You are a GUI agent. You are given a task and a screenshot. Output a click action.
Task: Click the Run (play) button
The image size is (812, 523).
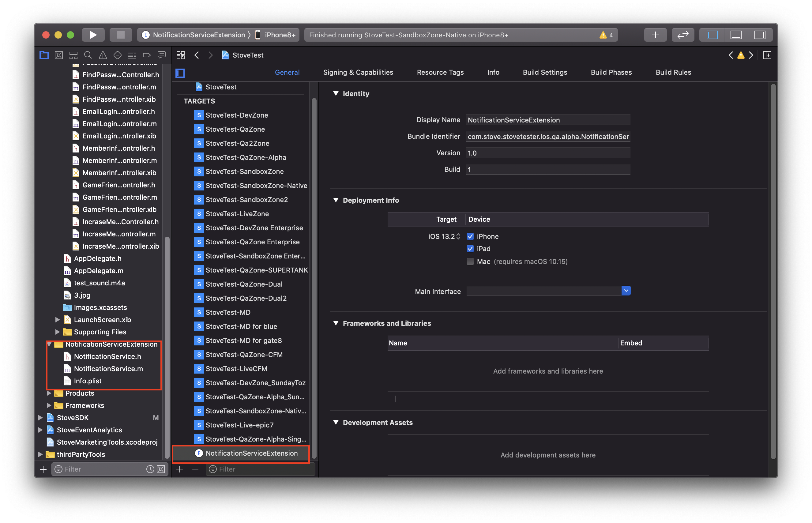point(93,35)
